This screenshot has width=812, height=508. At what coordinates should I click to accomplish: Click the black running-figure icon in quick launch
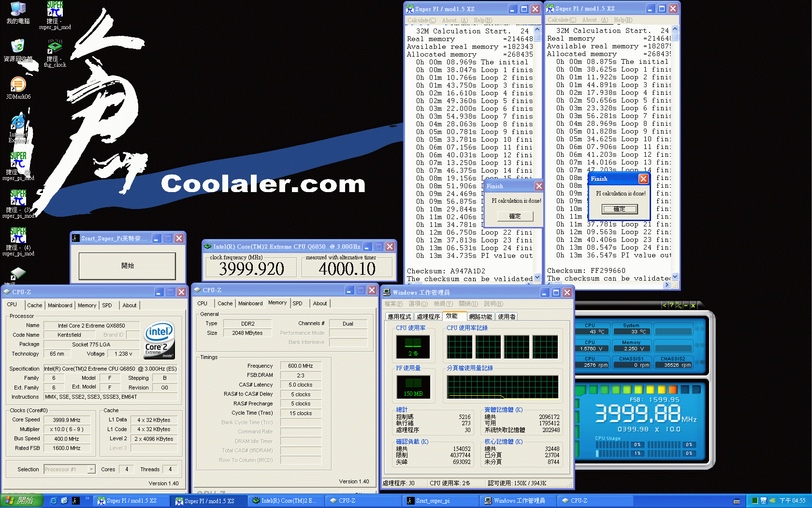pos(75,501)
